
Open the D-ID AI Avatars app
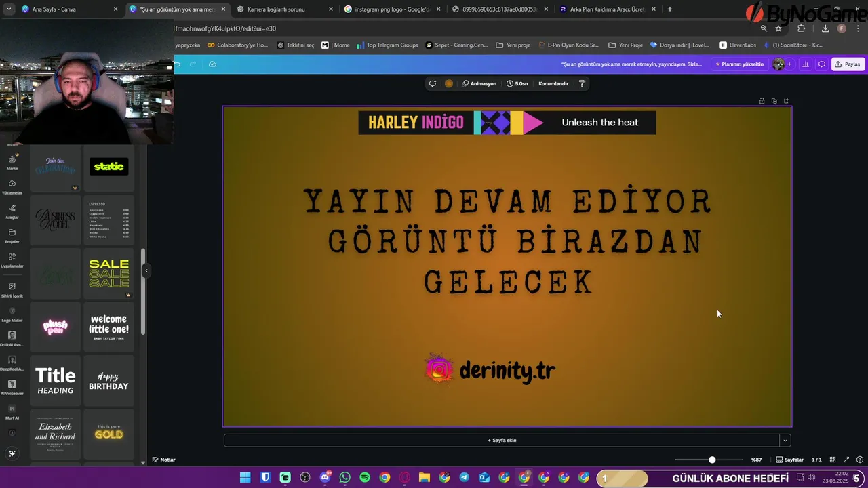coord(12,339)
